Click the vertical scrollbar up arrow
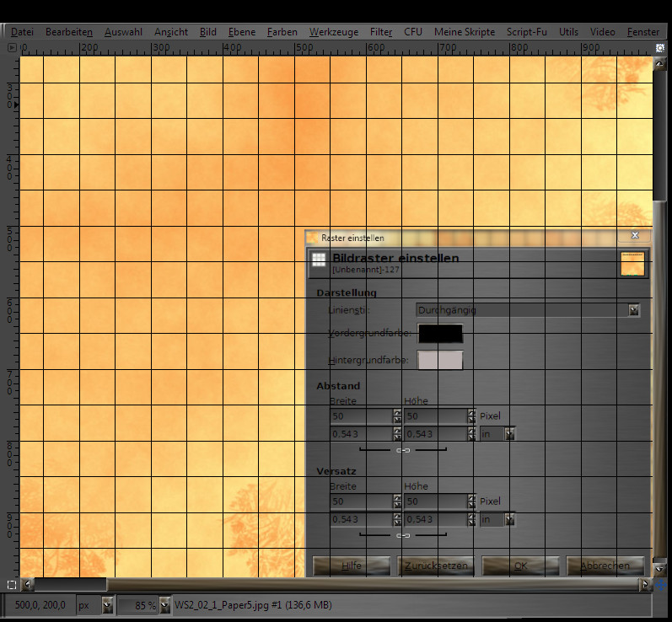The height and width of the screenshot is (622, 672). (659, 64)
